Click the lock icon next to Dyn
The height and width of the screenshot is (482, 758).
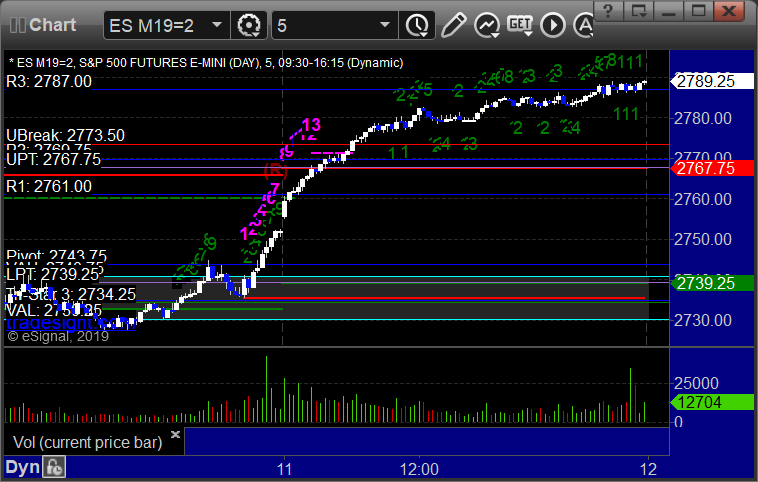point(54,467)
